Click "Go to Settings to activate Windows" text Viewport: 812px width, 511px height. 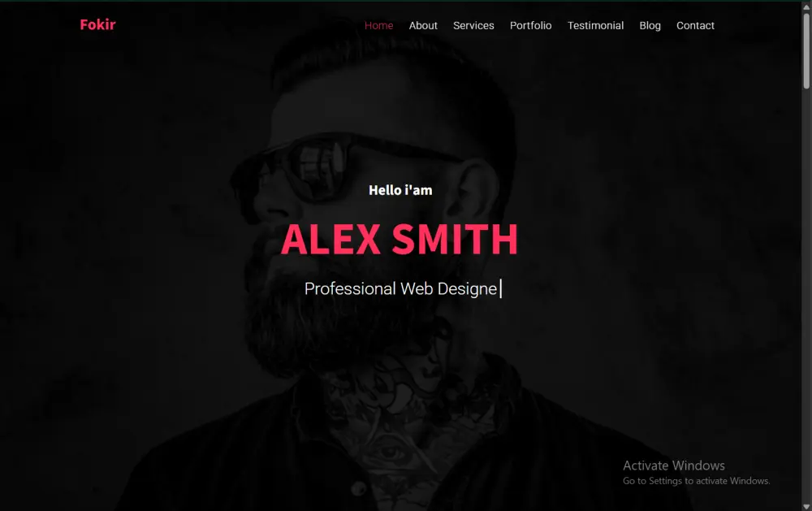coord(696,481)
